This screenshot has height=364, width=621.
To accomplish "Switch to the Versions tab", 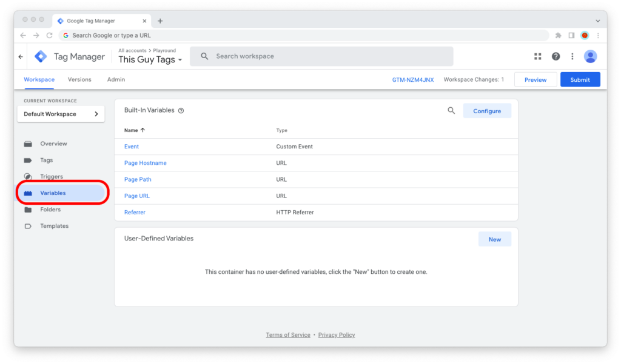I will pyautogui.click(x=79, y=79).
